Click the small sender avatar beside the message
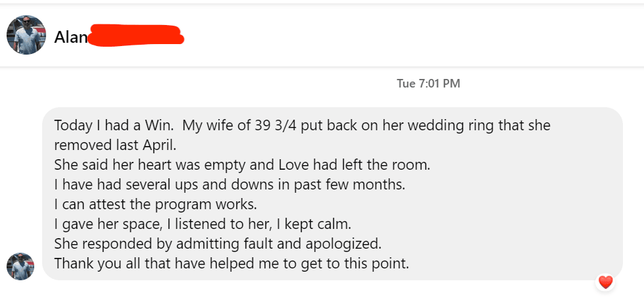Viewport: 644px width, 300px height. click(x=20, y=266)
